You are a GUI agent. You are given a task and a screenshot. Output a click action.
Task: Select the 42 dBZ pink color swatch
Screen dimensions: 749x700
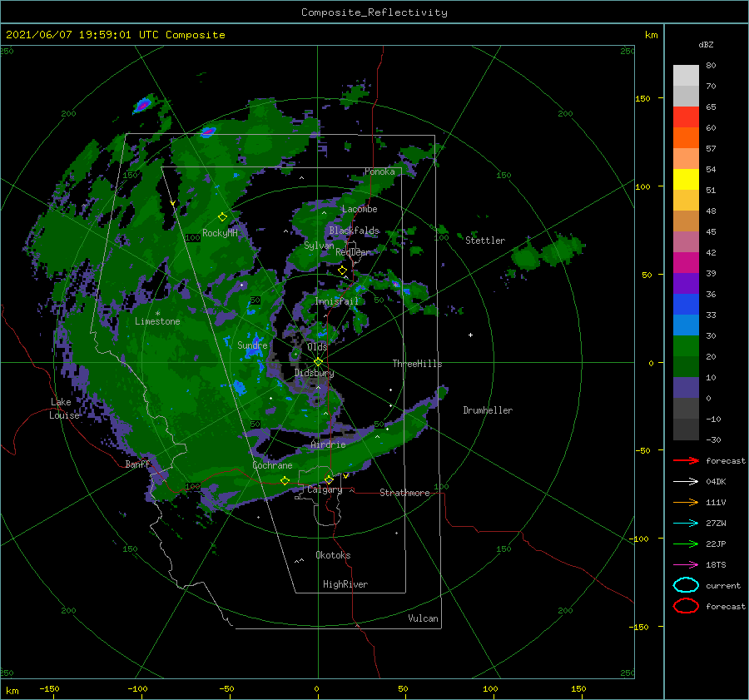click(x=686, y=263)
